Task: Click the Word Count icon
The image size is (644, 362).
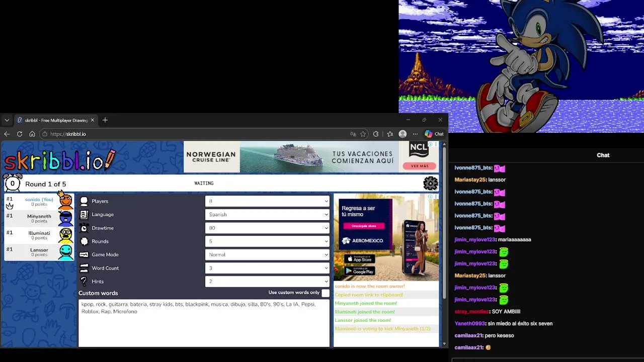Action: (x=84, y=268)
